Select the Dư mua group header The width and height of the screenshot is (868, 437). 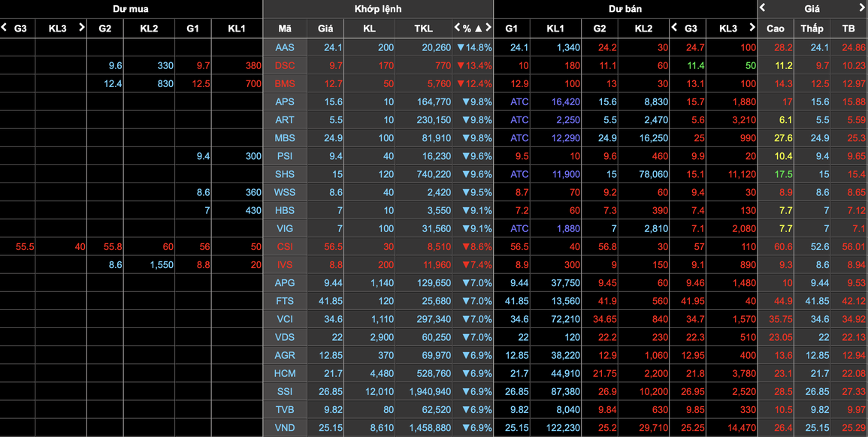[x=131, y=9]
